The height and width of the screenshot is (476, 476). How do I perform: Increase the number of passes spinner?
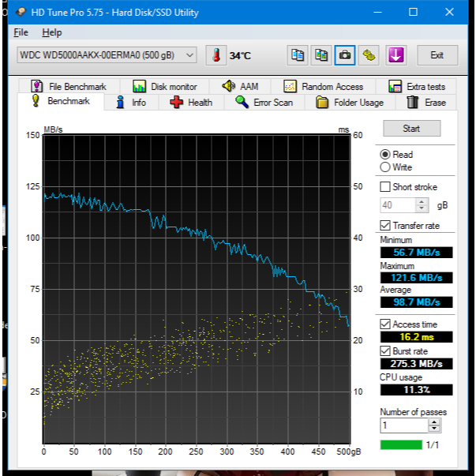(434, 422)
